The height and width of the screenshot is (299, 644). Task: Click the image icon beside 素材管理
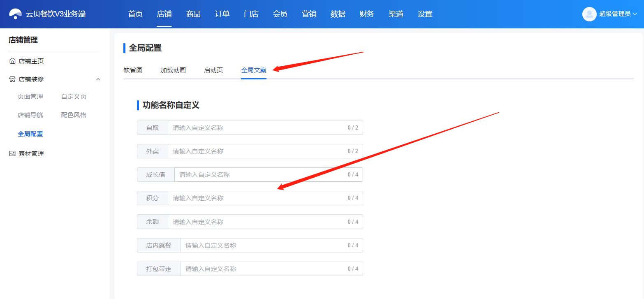point(12,153)
